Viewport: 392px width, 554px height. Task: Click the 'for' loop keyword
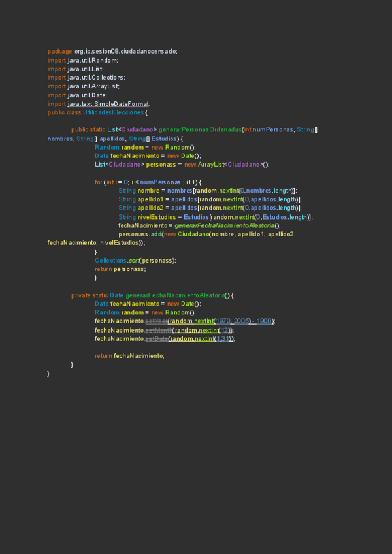point(98,182)
